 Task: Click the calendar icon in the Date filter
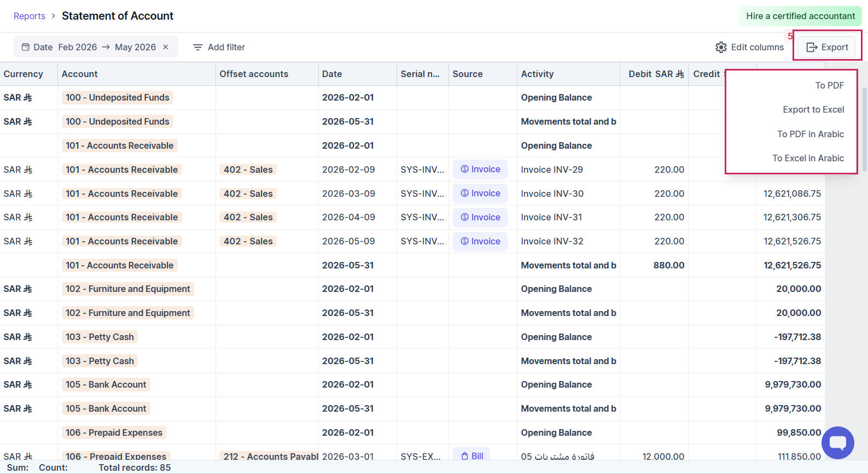pyautogui.click(x=26, y=47)
